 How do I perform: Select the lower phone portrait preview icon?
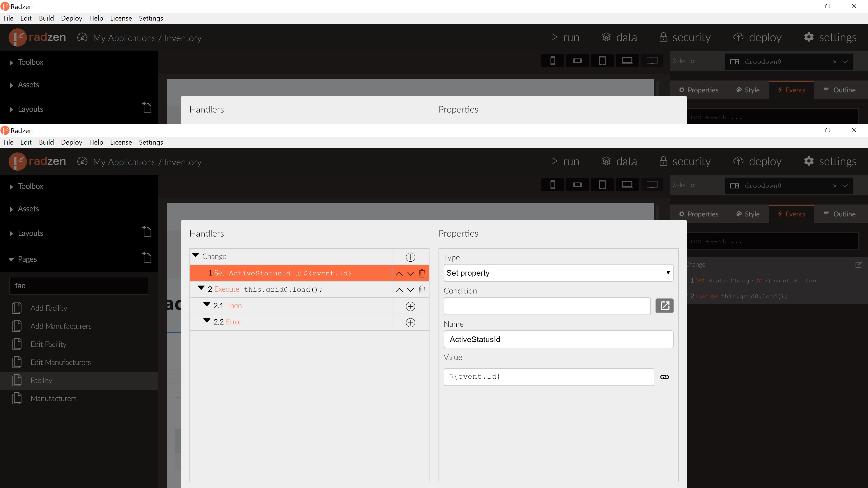(552, 185)
